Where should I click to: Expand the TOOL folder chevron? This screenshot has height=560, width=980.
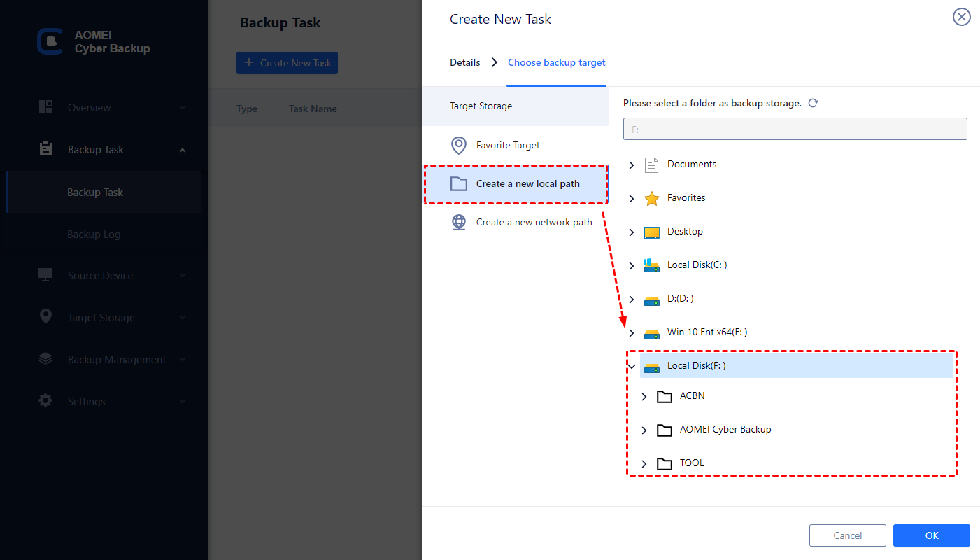[644, 464]
